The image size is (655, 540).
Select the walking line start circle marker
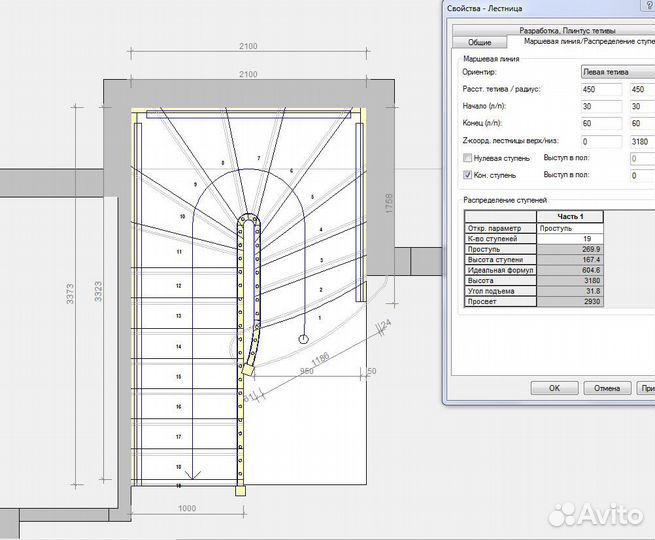pyautogui.click(x=303, y=340)
